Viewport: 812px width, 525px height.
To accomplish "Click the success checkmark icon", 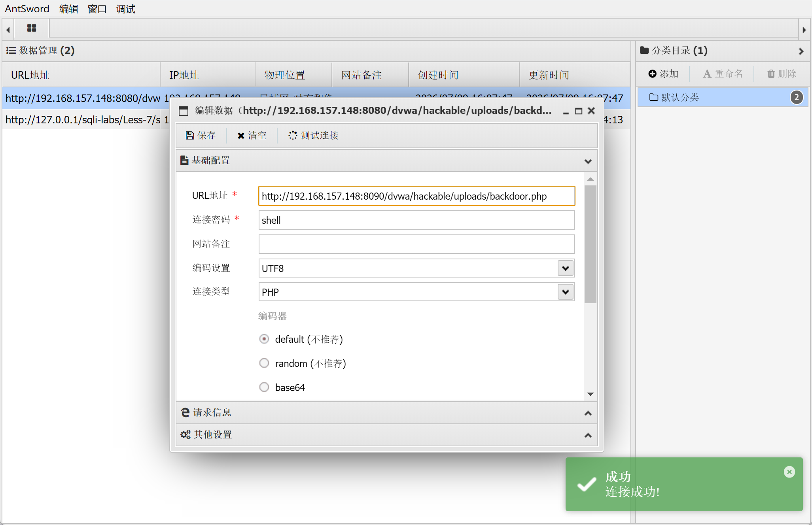I will (587, 484).
